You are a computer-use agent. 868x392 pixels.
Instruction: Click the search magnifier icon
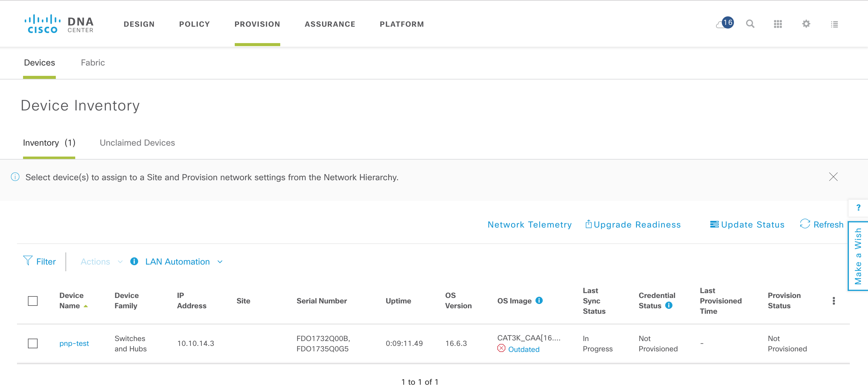click(x=750, y=24)
